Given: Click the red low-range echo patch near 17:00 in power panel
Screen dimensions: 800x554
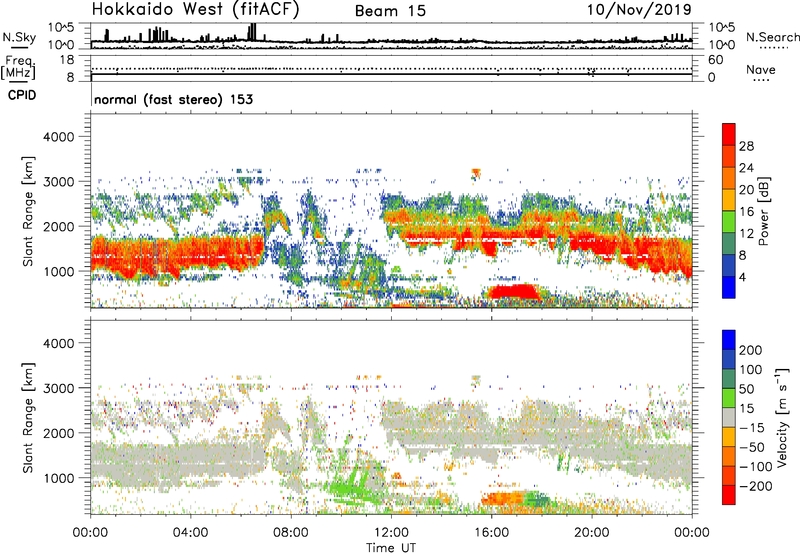Looking at the screenshot, I should click(x=513, y=292).
